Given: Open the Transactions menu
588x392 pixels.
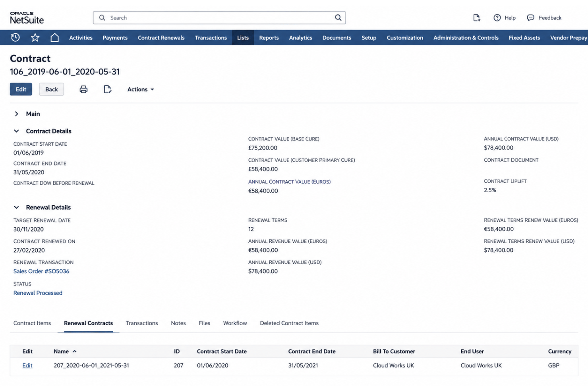Looking at the screenshot, I should (211, 38).
